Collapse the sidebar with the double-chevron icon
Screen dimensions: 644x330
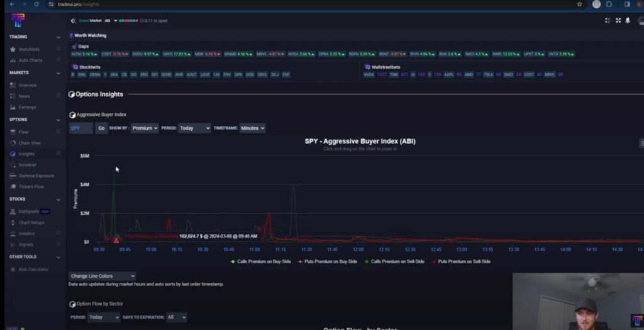(x=73, y=21)
